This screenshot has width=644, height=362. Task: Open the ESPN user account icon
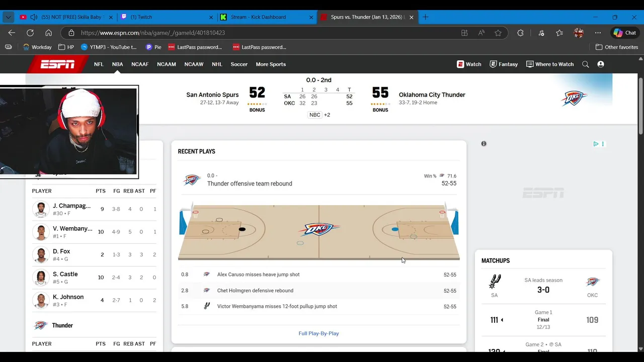pyautogui.click(x=601, y=64)
